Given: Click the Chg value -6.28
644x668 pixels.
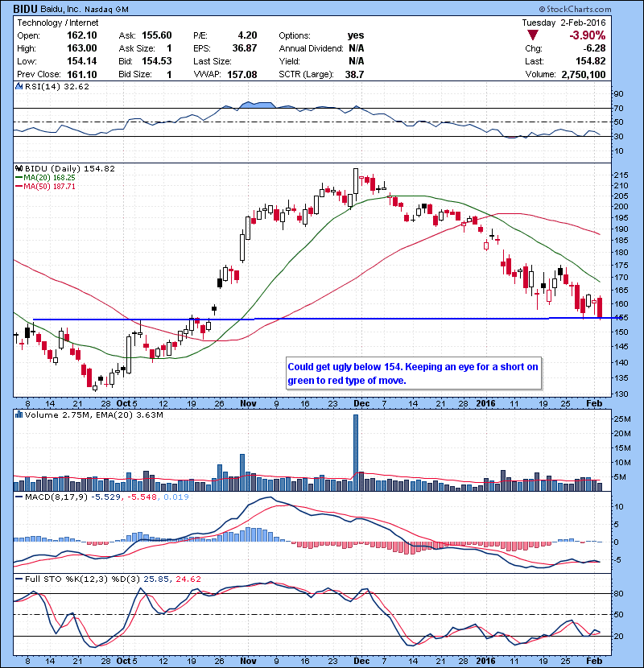Looking at the screenshot, I should (594, 48).
